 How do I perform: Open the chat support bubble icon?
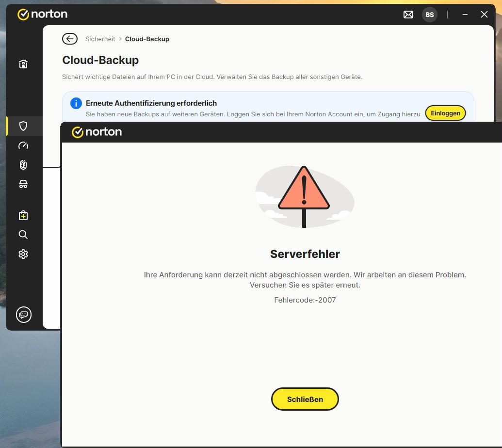pyautogui.click(x=23, y=315)
